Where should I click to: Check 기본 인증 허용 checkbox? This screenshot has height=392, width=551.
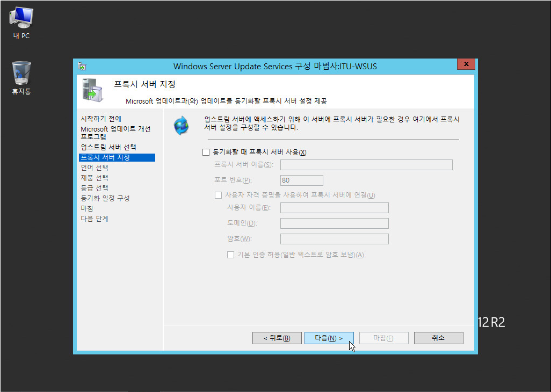(230, 255)
